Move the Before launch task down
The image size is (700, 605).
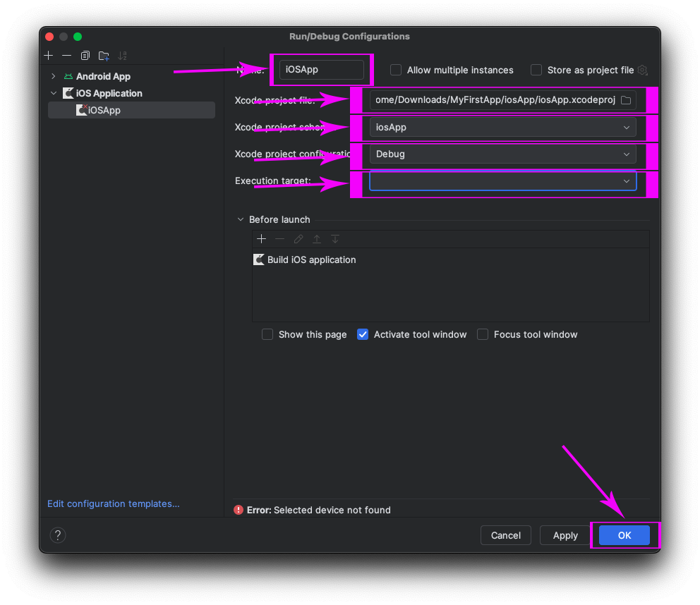click(x=334, y=239)
